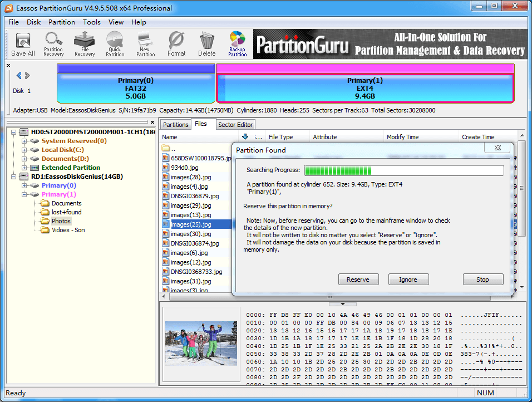Viewport: 532px width, 402px height.
Task: Click the Reserve button
Action: point(358,280)
